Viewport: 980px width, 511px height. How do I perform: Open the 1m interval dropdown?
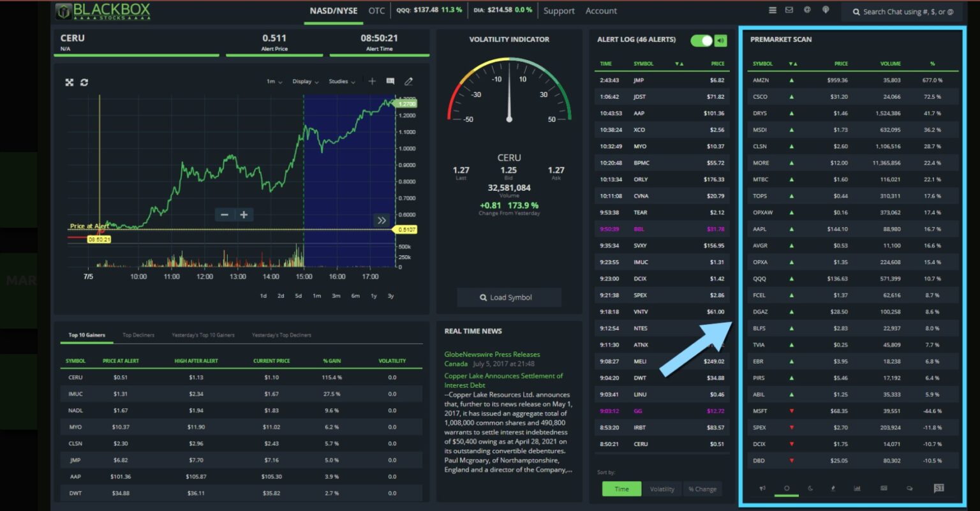274,82
